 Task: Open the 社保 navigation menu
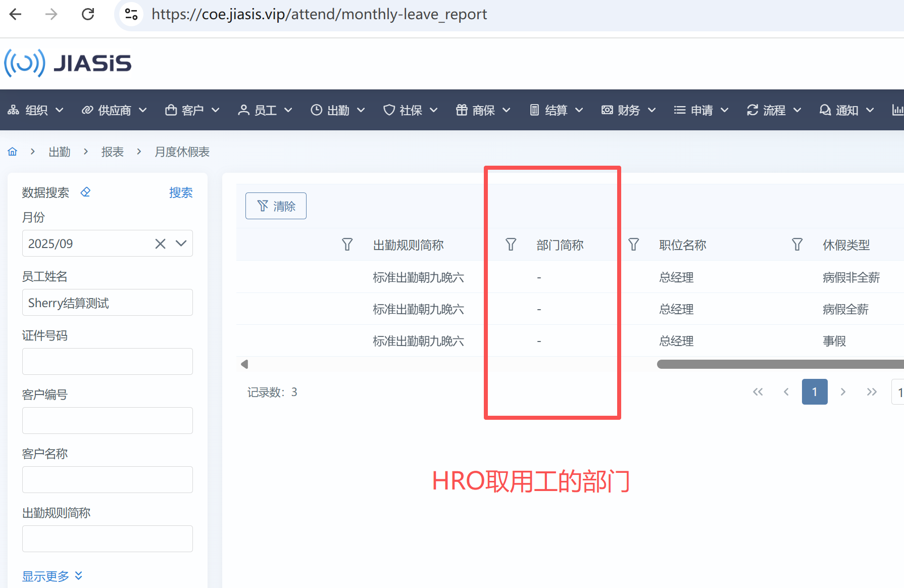tap(410, 110)
